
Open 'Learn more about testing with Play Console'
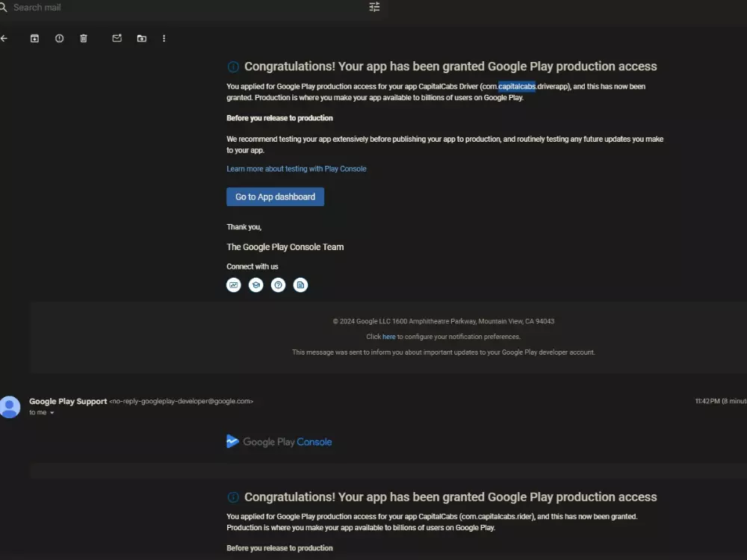coord(297,169)
